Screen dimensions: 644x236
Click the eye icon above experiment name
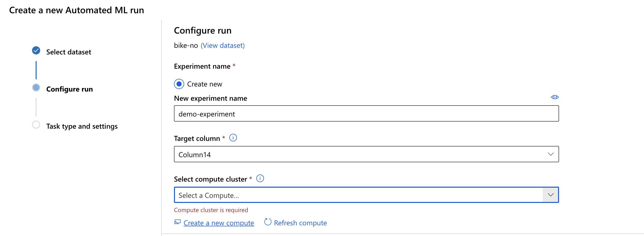coord(554,97)
